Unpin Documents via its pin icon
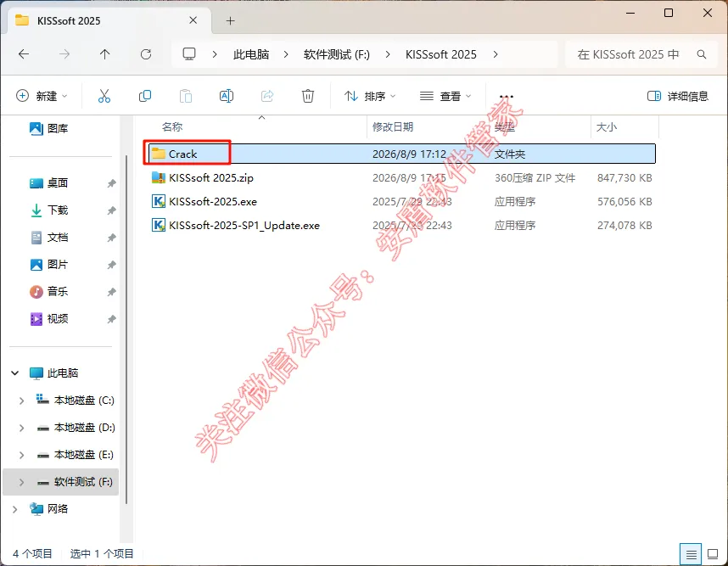The width and height of the screenshot is (728, 566). tap(111, 238)
